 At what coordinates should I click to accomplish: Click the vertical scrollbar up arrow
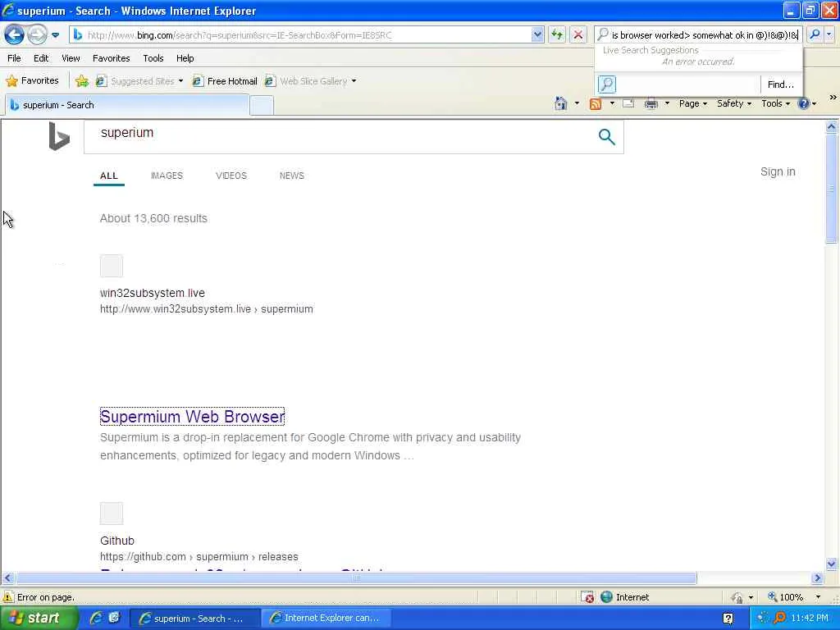click(832, 127)
